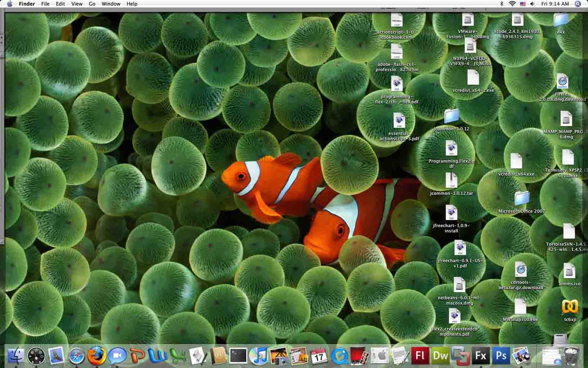Launch Dashboard from the Dock

tap(36, 356)
